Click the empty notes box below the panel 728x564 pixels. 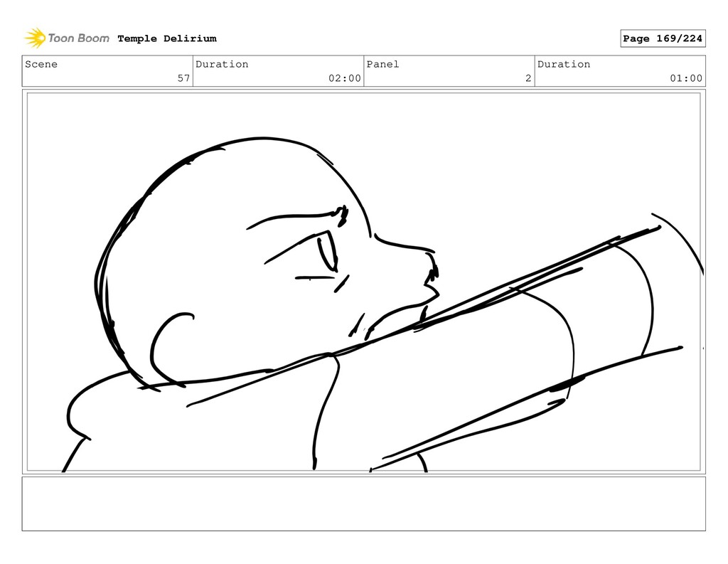click(363, 504)
